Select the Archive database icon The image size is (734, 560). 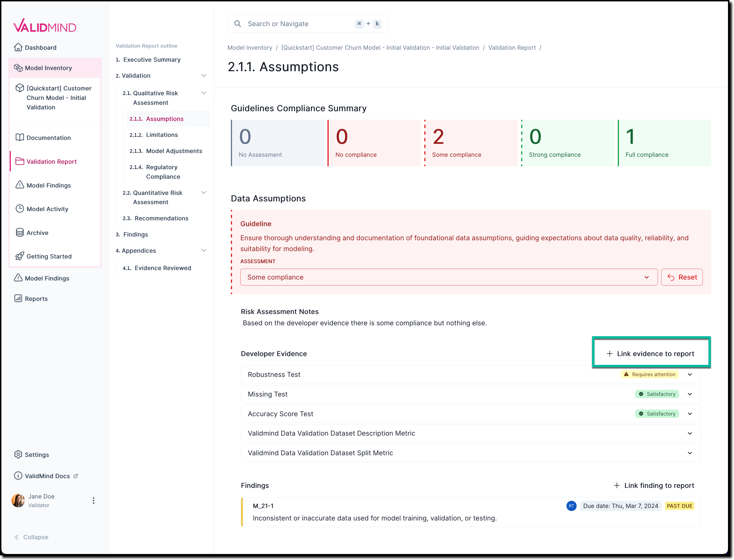click(20, 232)
